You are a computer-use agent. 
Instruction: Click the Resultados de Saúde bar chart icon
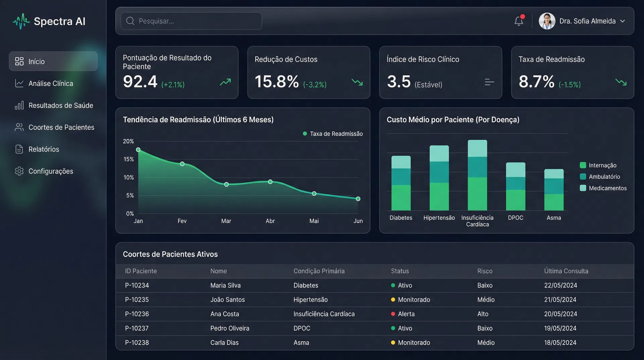click(x=19, y=105)
